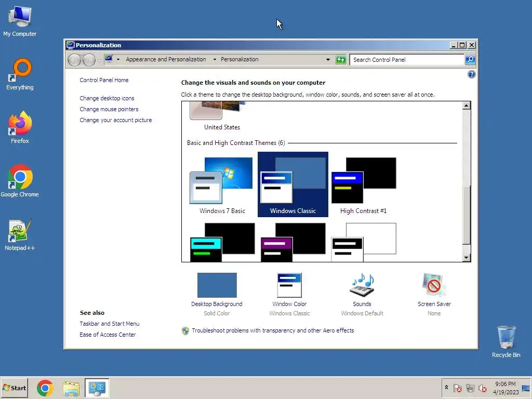Go forward with the Forward arrow button
The width and height of the screenshot is (532, 399).
(89, 60)
